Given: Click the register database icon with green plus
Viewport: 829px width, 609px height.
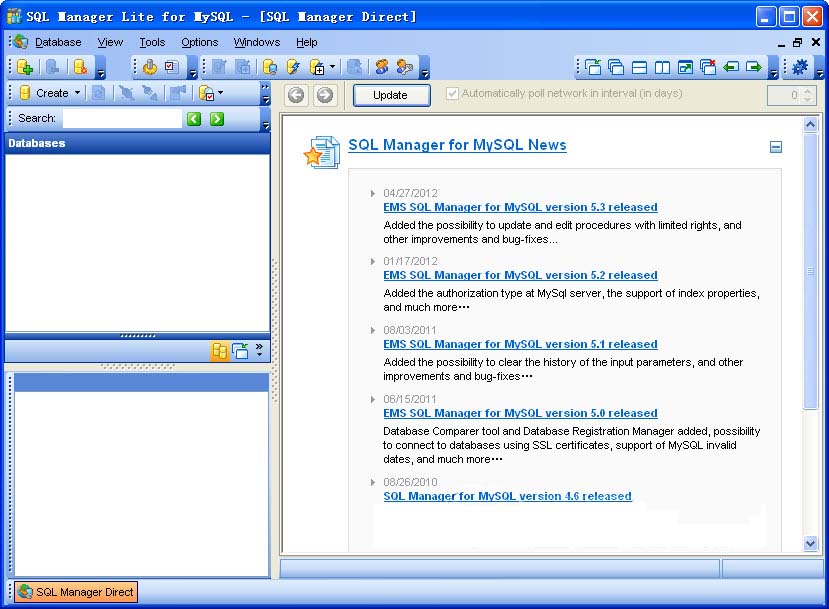Looking at the screenshot, I should click(25, 67).
